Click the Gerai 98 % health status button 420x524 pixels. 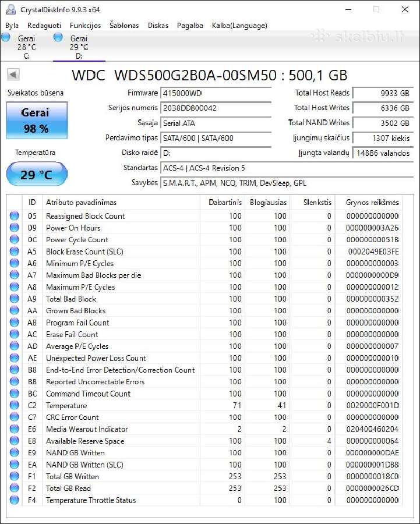tap(37, 121)
